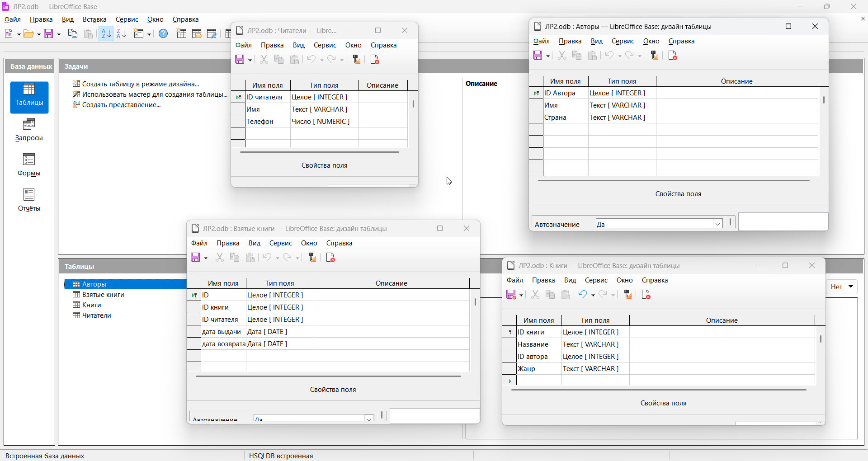The width and height of the screenshot is (868, 461).
Task: Click the index design icon in Читатели window
Action: pos(357,60)
